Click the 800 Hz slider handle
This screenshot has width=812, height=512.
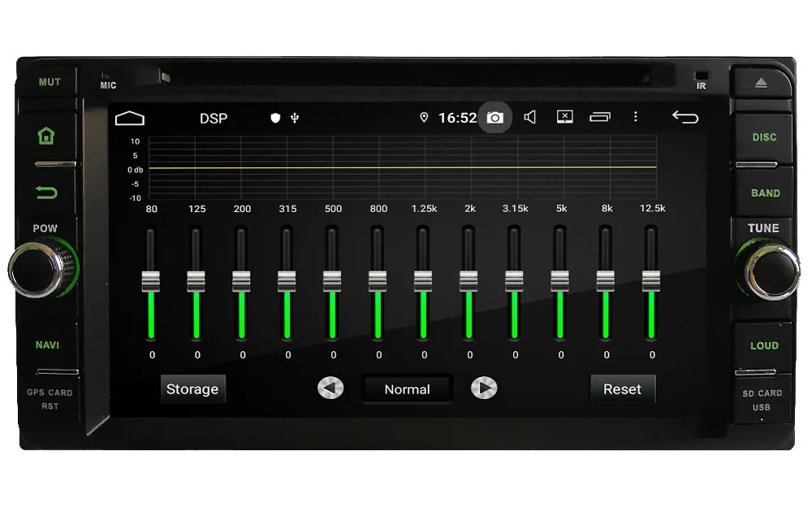point(378,281)
